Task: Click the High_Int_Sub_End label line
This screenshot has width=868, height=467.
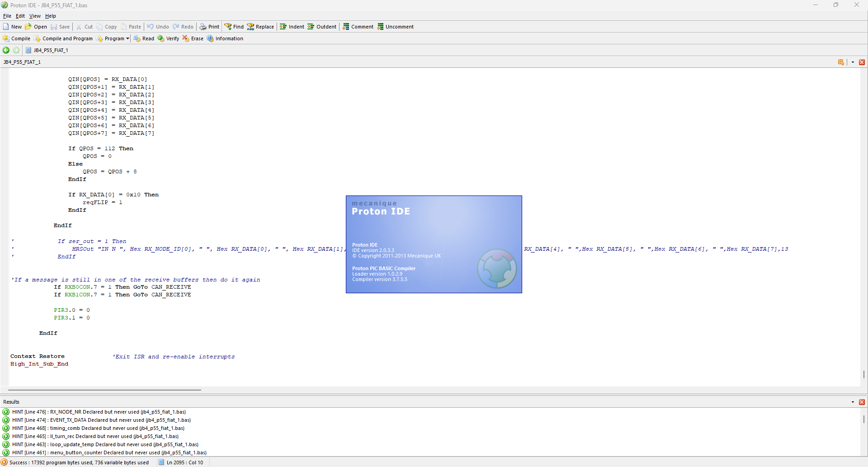Action: coord(39,364)
